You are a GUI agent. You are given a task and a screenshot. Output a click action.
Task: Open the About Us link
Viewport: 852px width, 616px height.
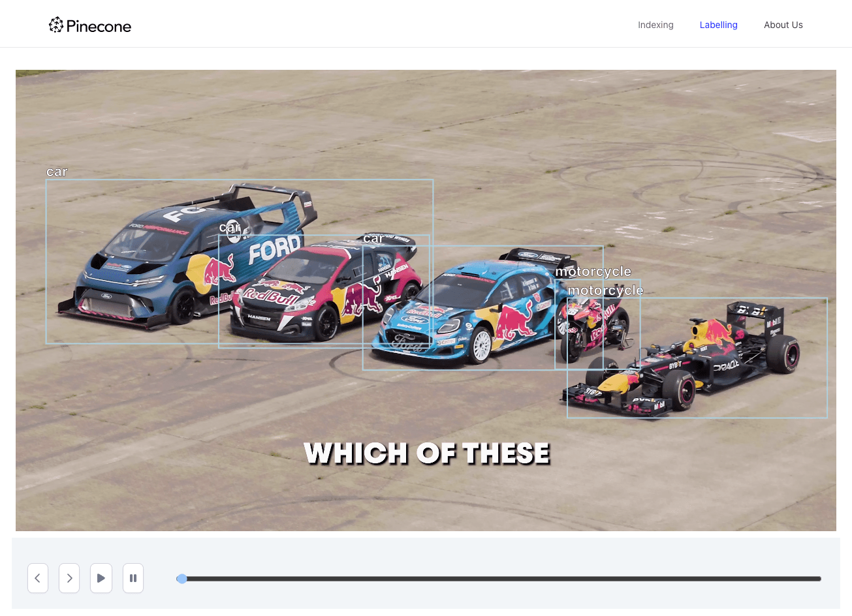click(783, 25)
